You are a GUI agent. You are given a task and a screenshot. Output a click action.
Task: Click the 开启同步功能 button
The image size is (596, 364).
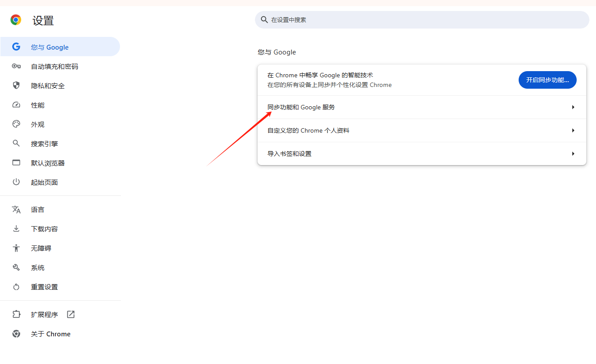click(x=547, y=80)
